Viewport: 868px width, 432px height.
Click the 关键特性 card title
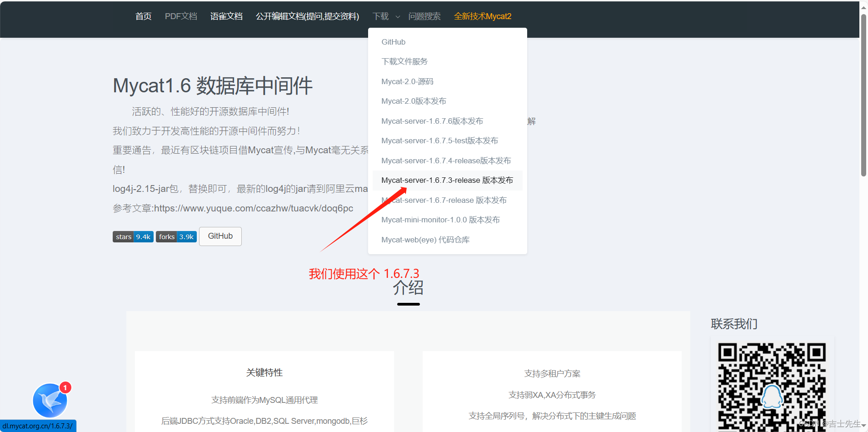coord(264,372)
